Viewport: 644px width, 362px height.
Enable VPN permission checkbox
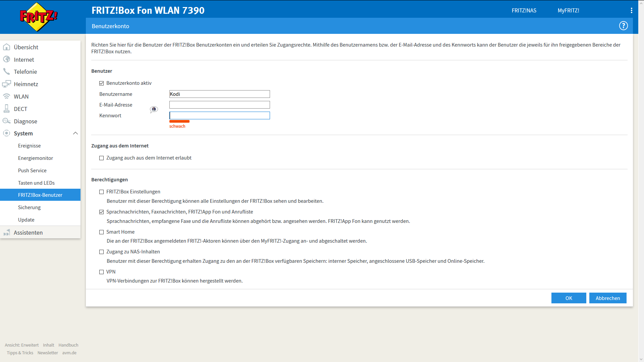point(101,272)
